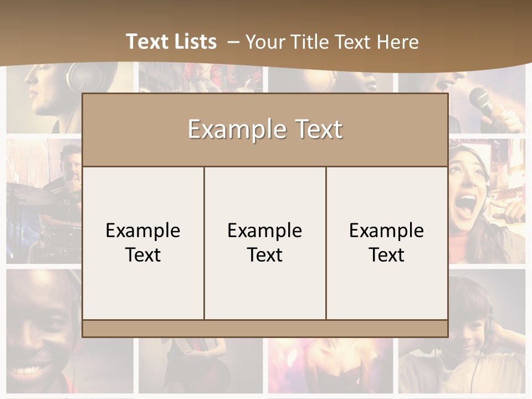
Task: Select the large 'Example Text' header box
Action: [x=265, y=130]
